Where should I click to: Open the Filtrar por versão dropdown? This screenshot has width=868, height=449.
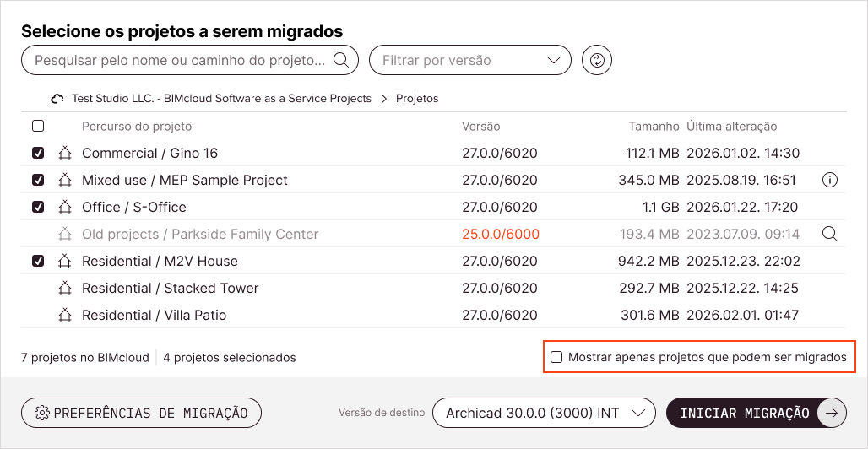tap(470, 60)
